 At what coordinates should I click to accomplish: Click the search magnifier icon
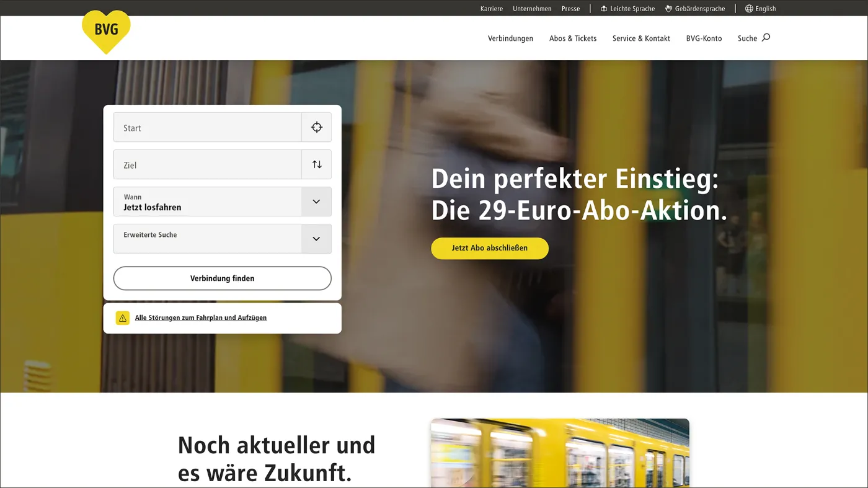(x=766, y=38)
